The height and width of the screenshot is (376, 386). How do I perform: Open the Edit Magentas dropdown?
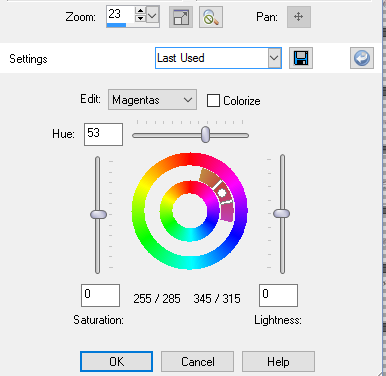click(x=152, y=100)
